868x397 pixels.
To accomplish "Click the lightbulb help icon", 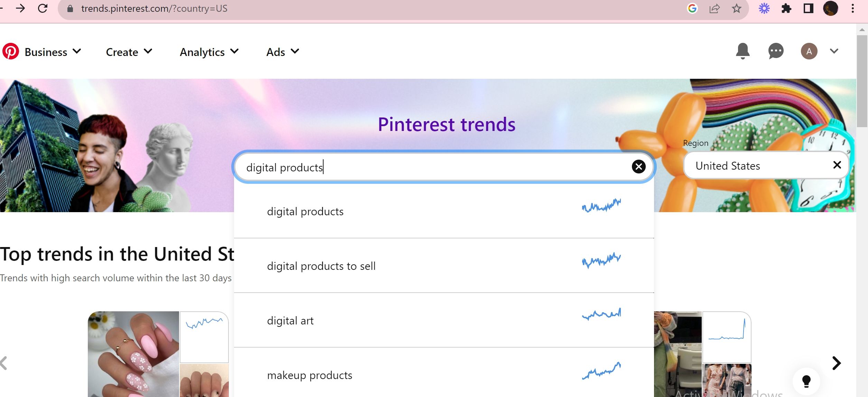I will tap(806, 381).
